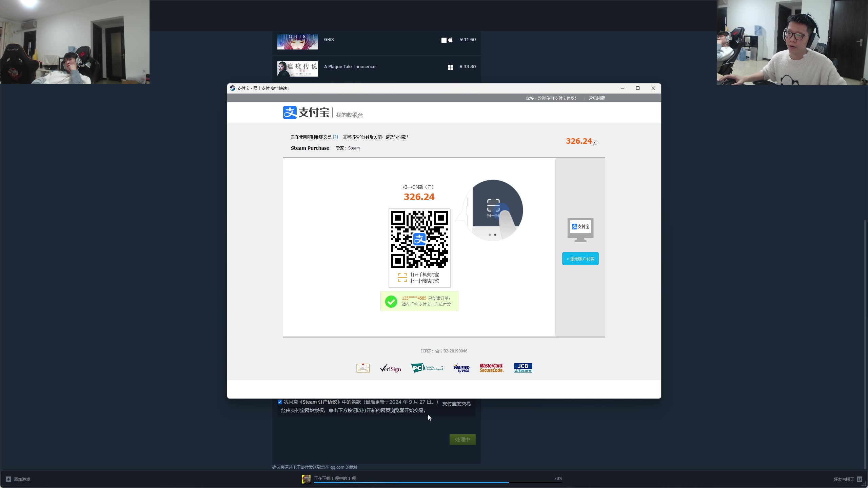Click 我的收银台 text beside the Alipay logo
868x488 pixels.
[x=350, y=115]
